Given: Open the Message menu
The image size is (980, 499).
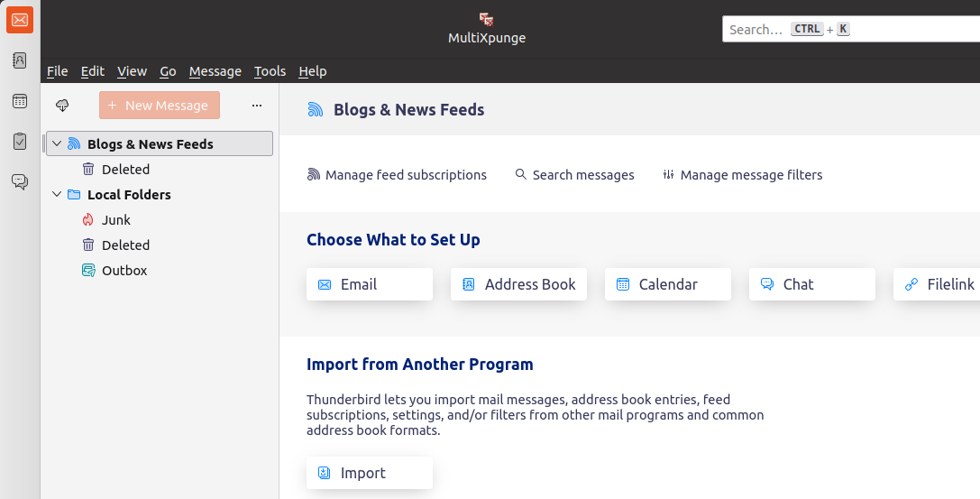Looking at the screenshot, I should [x=215, y=71].
